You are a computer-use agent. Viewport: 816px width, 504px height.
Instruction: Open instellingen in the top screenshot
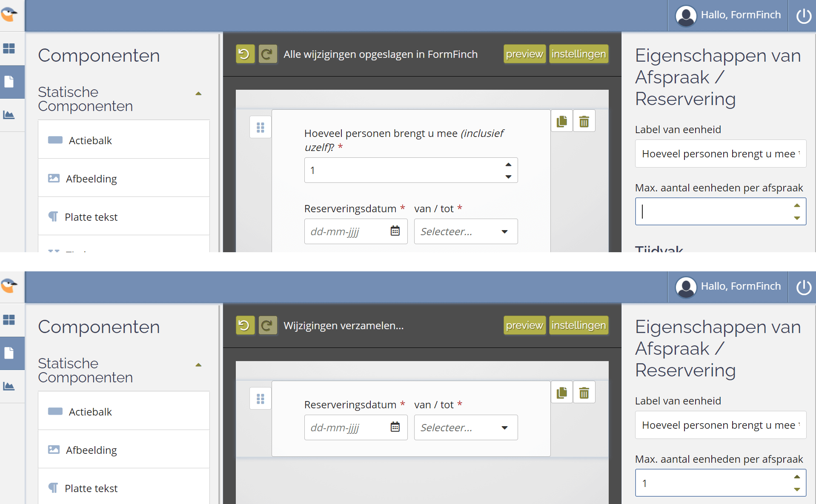[x=578, y=54]
